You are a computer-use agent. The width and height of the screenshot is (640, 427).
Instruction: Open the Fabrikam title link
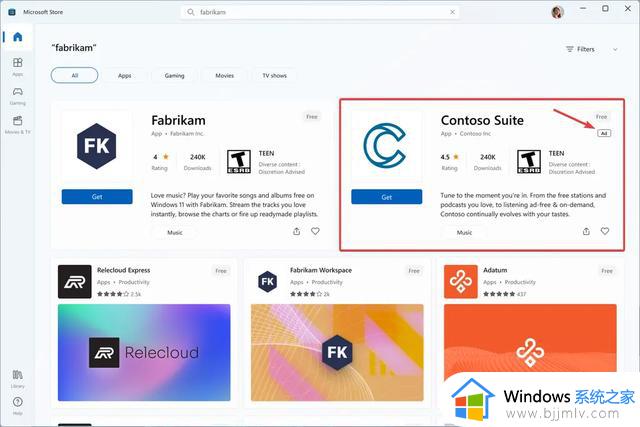(x=178, y=120)
